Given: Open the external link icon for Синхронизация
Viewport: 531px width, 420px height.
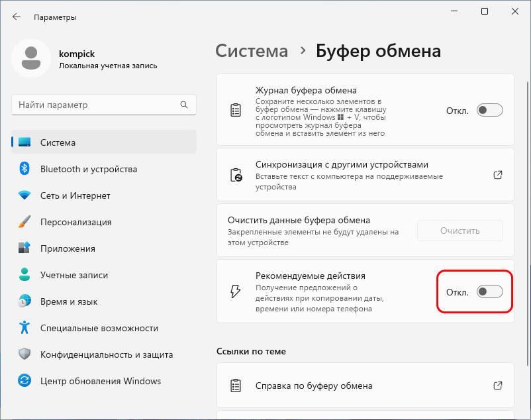Looking at the screenshot, I should coord(498,175).
